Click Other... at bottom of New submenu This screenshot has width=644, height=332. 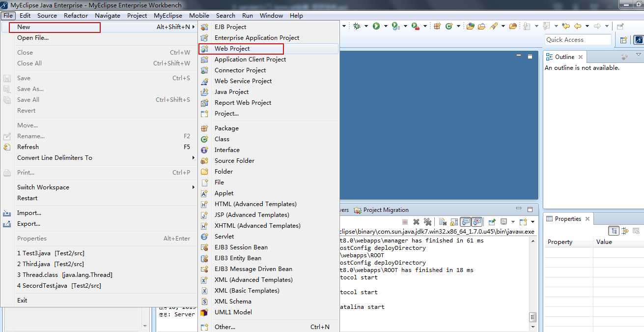coord(268,327)
